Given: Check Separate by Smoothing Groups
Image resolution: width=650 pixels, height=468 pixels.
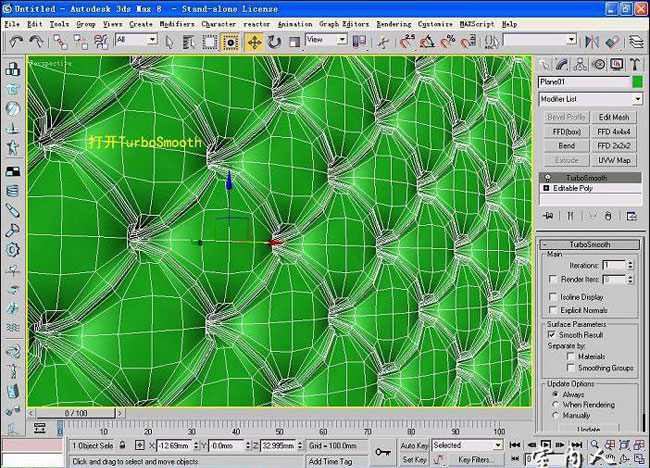Looking at the screenshot, I should point(571,368).
